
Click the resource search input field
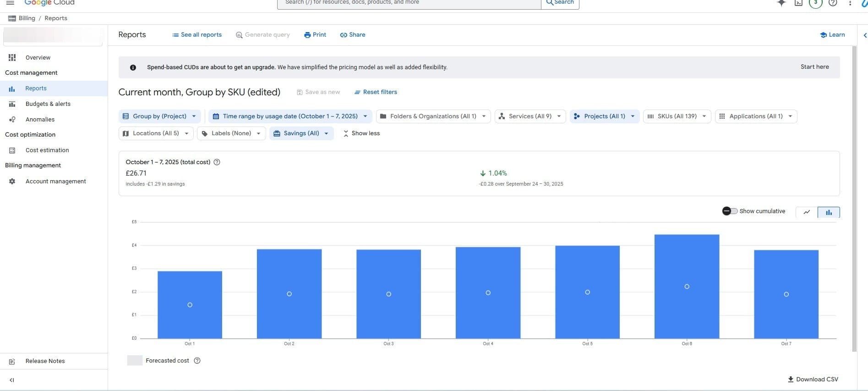(408, 3)
